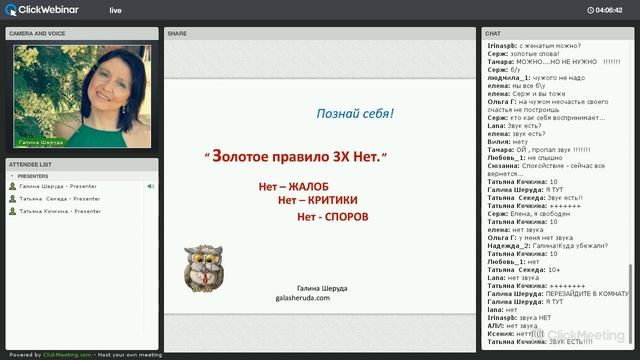
Task: Click Тамара's message ОЙ, пропал звук
Action: tap(539, 150)
